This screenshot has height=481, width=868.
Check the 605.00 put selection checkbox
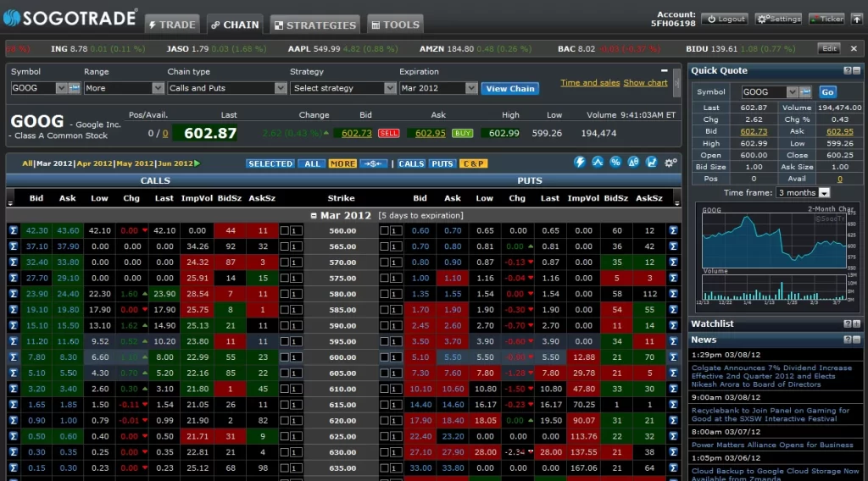(x=384, y=373)
